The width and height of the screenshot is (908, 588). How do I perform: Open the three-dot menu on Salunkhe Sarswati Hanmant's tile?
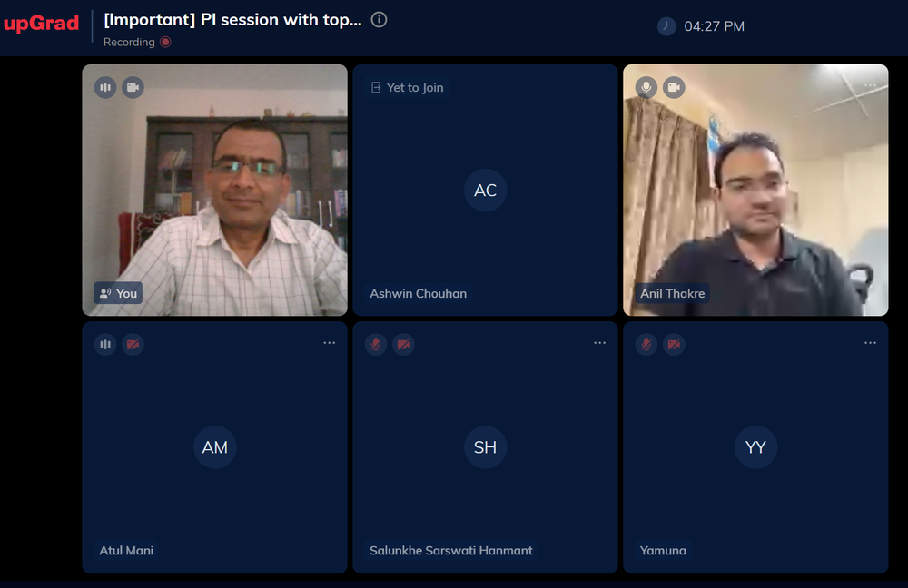(x=600, y=343)
